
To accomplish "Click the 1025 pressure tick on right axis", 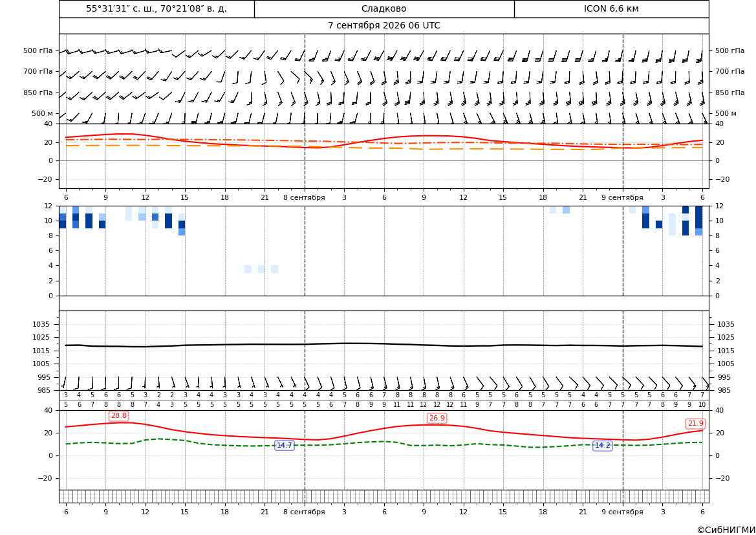I will 726,337.
